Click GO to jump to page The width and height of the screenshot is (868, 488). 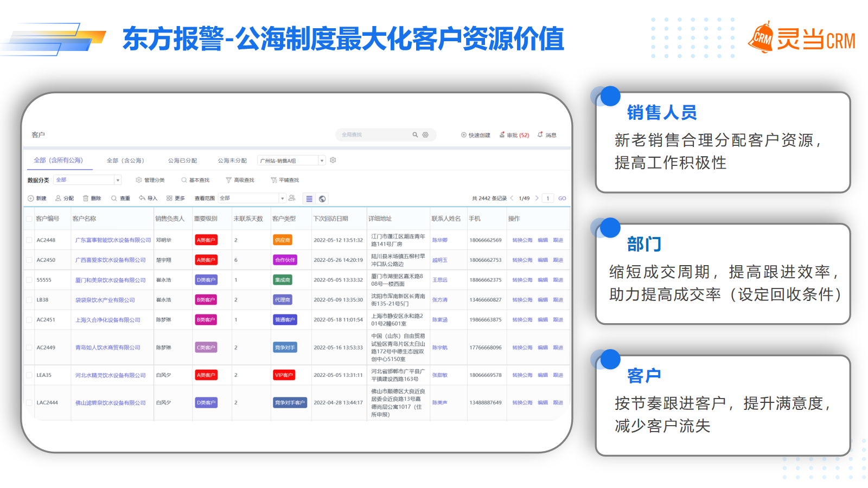(562, 198)
